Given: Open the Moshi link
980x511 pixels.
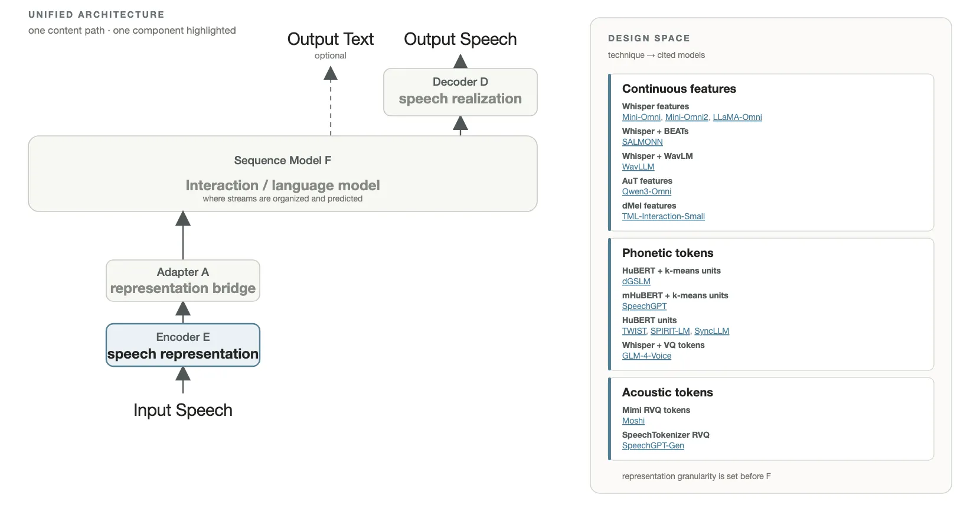Looking at the screenshot, I should [x=633, y=421].
